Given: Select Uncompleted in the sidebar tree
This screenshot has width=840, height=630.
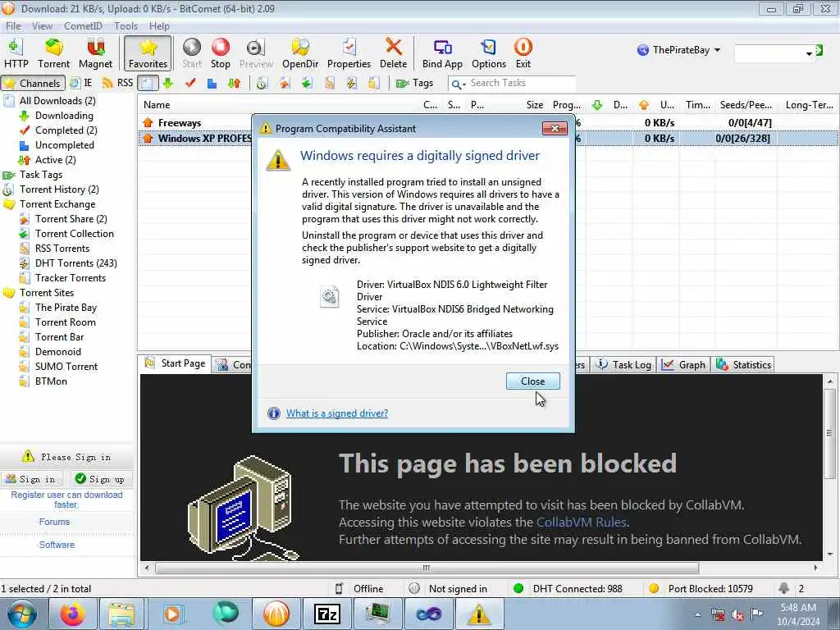Looking at the screenshot, I should (x=64, y=145).
